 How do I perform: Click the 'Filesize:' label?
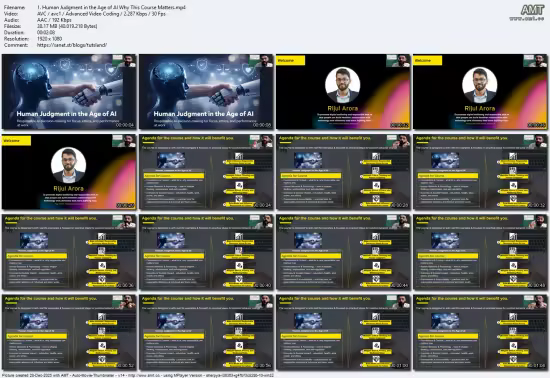pyautogui.click(x=13, y=26)
